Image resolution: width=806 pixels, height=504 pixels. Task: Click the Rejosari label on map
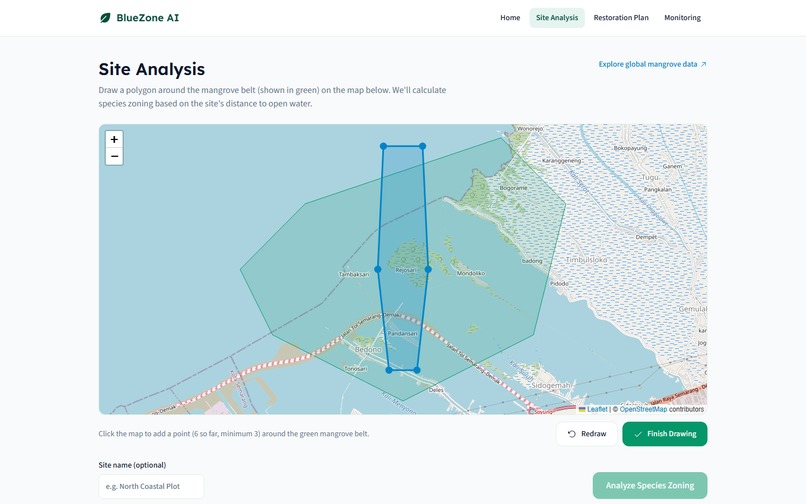(406, 270)
